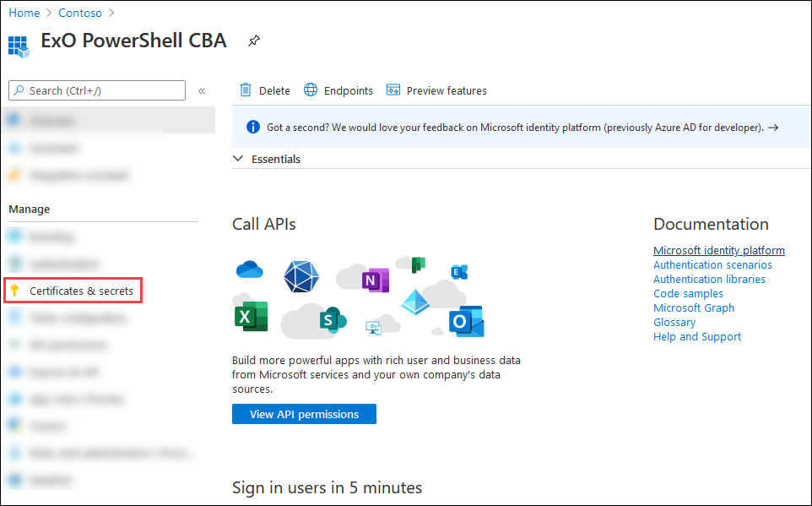Select the OneDrive cloud icon under Call APIs

click(248, 270)
